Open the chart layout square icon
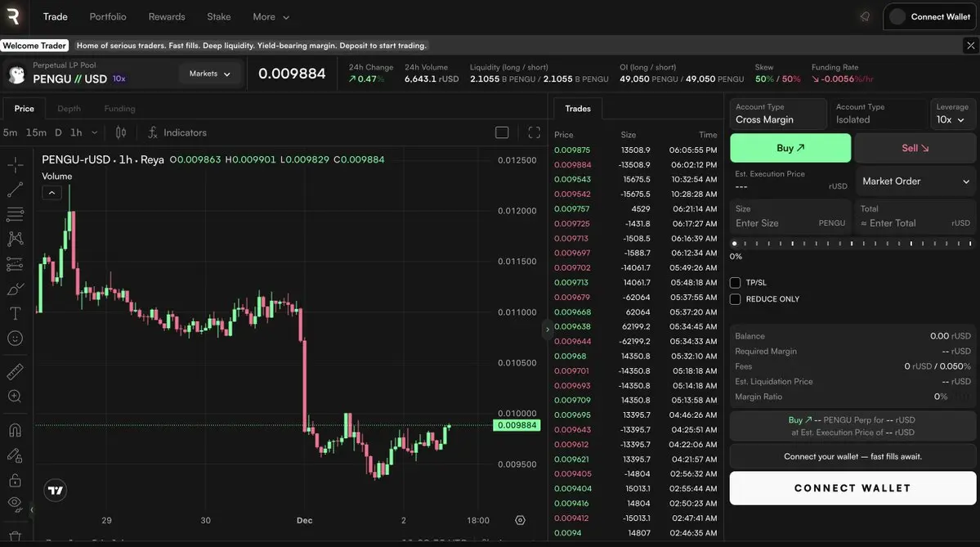The image size is (980, 547). point(502,132)
